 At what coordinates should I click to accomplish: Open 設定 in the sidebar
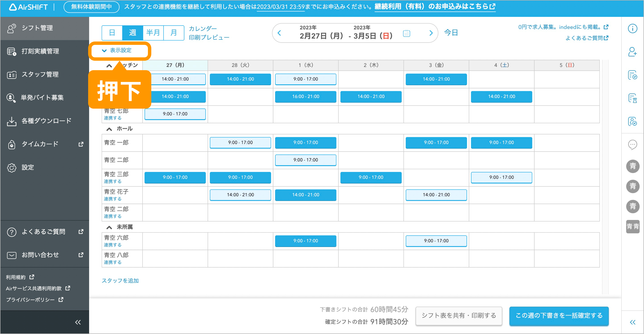pos(45,167)
